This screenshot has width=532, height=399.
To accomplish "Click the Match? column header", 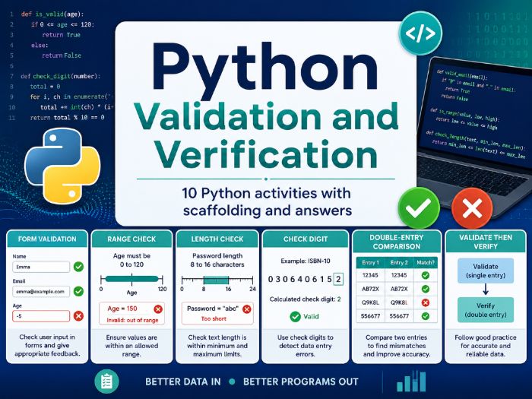I will pyautogui.click(x=426, y=263).
